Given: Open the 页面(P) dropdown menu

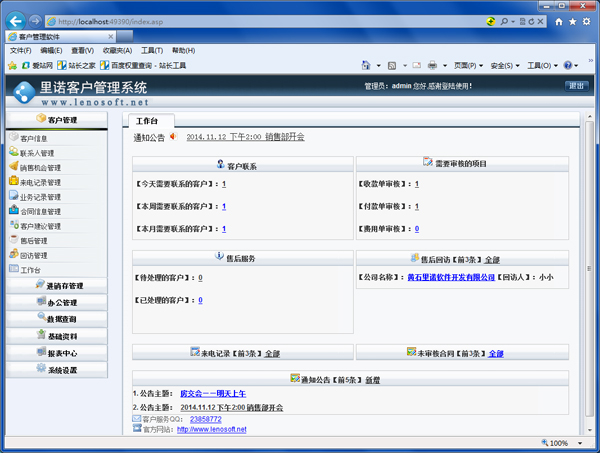Looking at the screenshot, I should 468,65.
